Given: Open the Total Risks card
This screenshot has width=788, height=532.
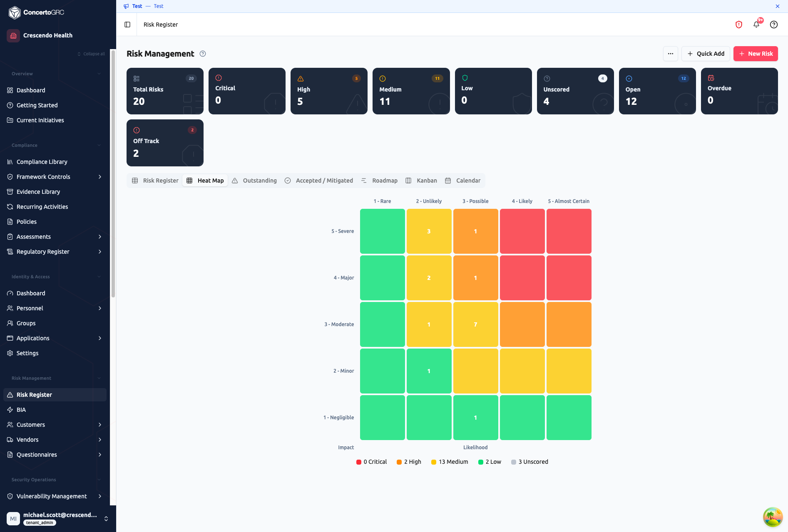Looking at the screenshot, I should 165,91.
